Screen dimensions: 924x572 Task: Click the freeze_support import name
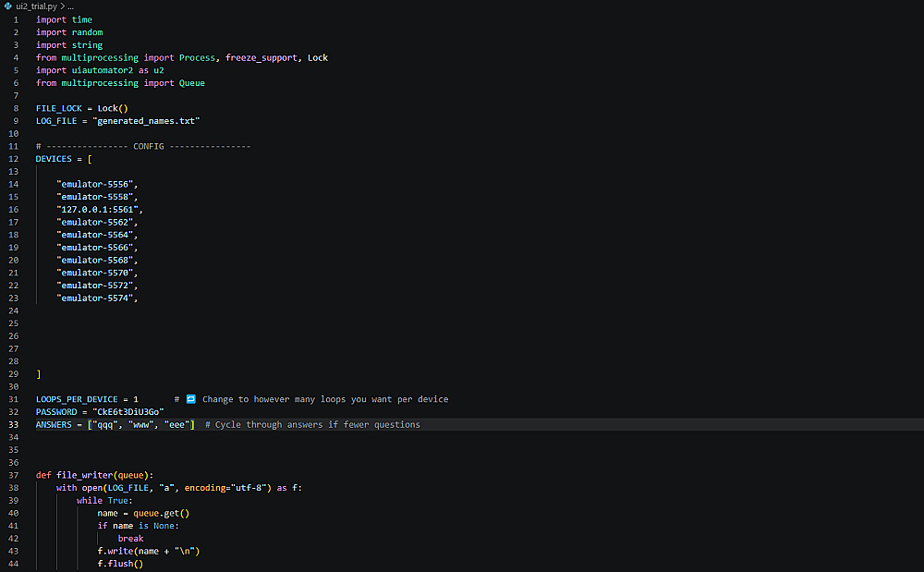pos(261,57)
